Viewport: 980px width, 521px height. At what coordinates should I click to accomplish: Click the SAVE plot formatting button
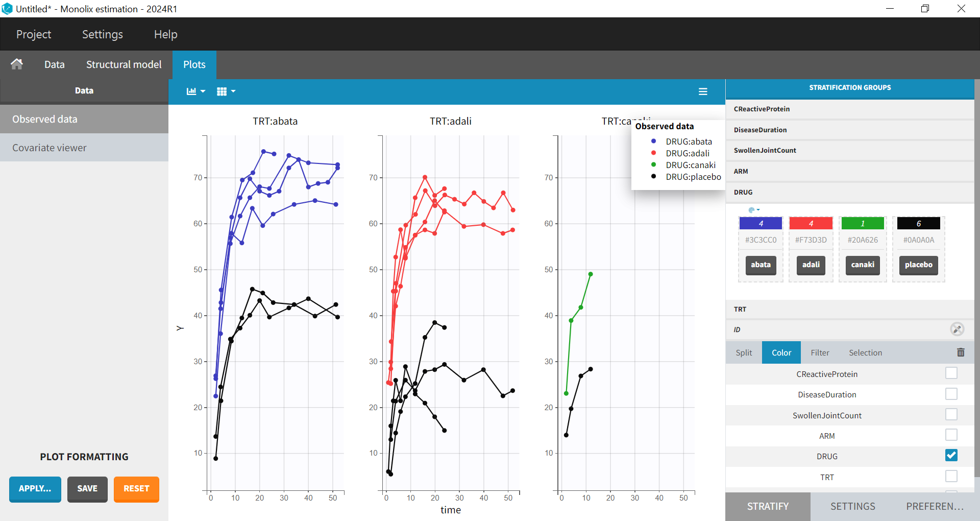tap(87, 489)
